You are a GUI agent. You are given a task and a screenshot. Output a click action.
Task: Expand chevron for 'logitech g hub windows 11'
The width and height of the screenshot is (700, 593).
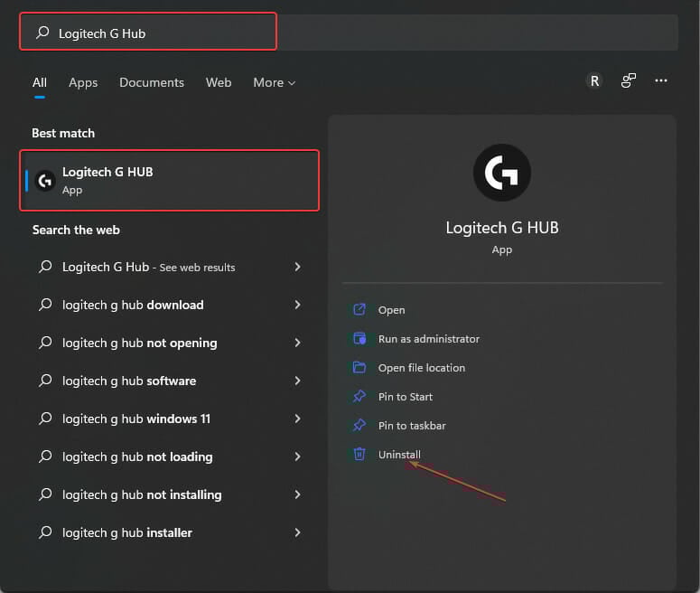[x=298, y=419]
